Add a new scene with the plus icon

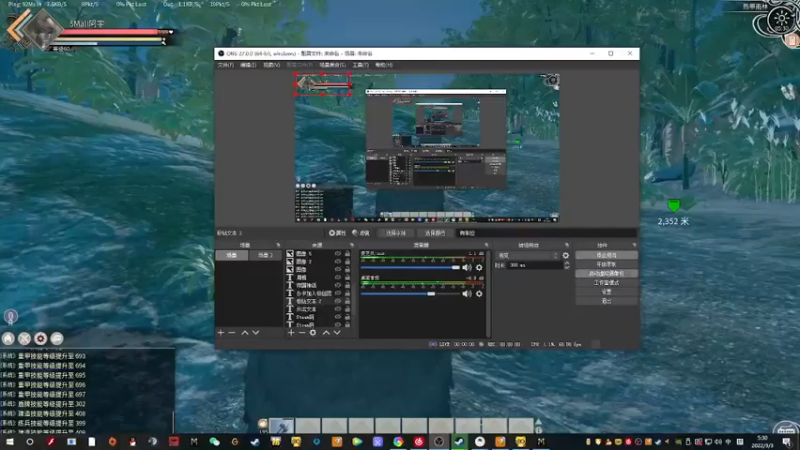coord(221,333)
